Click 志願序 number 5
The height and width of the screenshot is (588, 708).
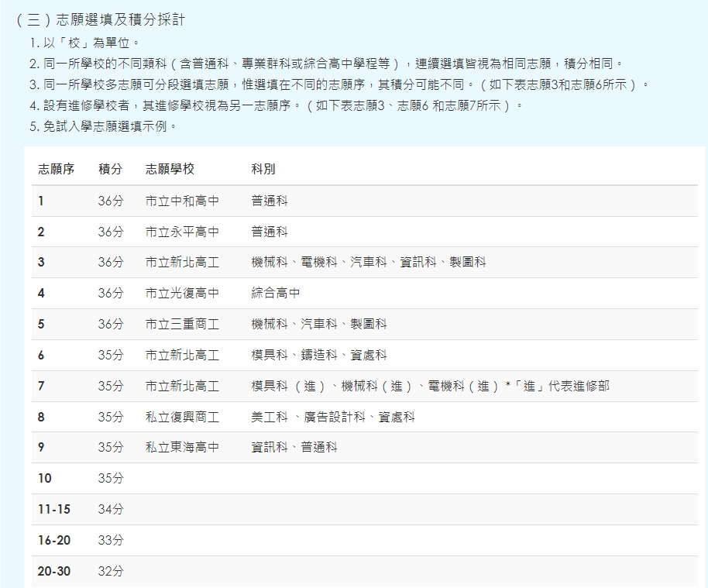pos(41,324)
